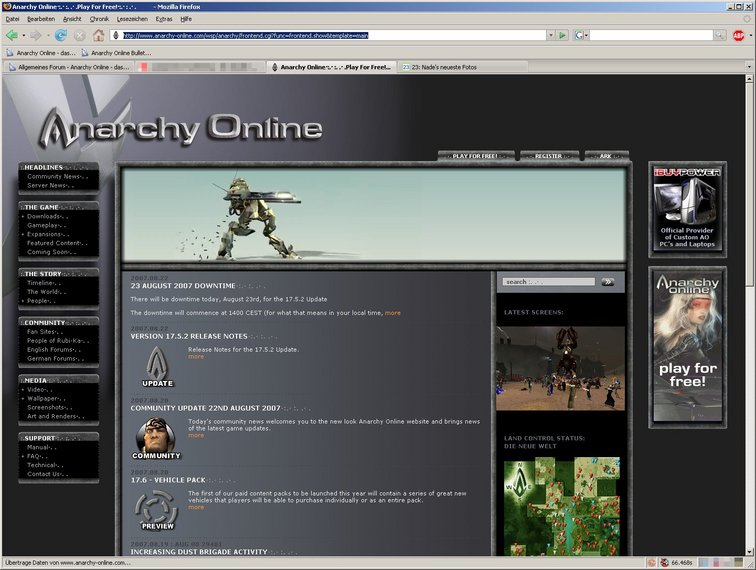The height and width of the screenshot is (570, 756).
Task: Click the UPDATE icon next to release notes
Action: coord(157,366)
